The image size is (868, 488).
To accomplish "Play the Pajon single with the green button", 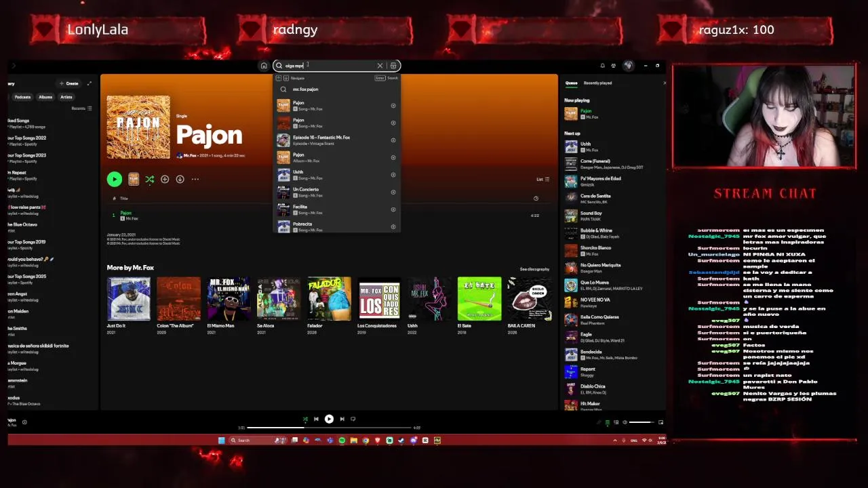I will [x=114, y=179].
